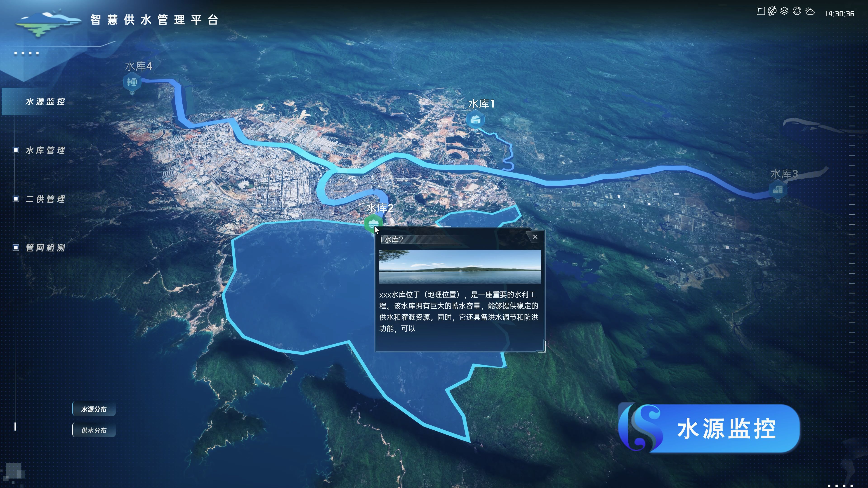
Task: Open the 水源监控 sidebar menu
Action: pyautogui.click(x=45, y=102)
